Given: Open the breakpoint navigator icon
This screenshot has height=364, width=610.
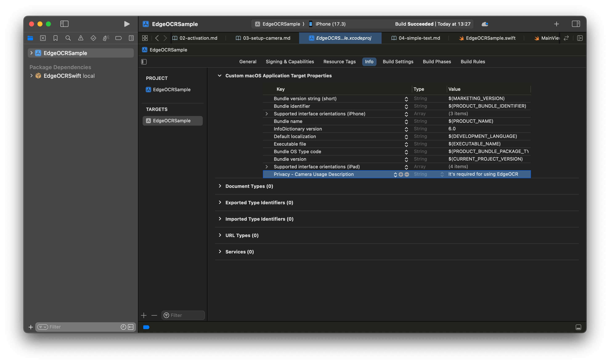Looking at the screenshot, I should (x=119, y=38).
